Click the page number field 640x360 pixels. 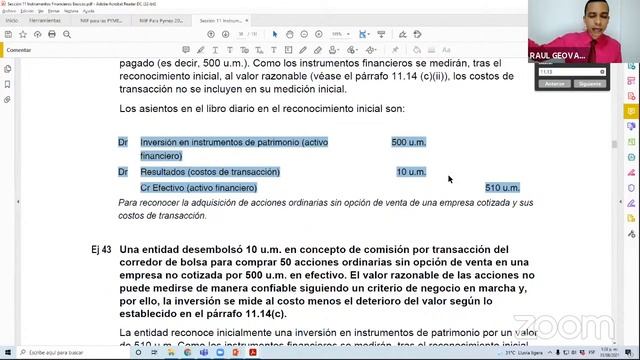tap(241, 34)
